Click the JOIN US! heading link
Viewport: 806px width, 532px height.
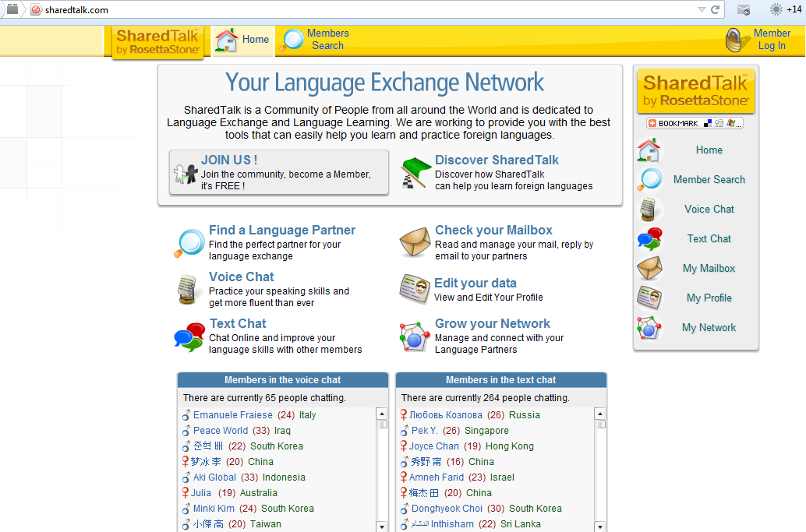click(x=229, y=160)
